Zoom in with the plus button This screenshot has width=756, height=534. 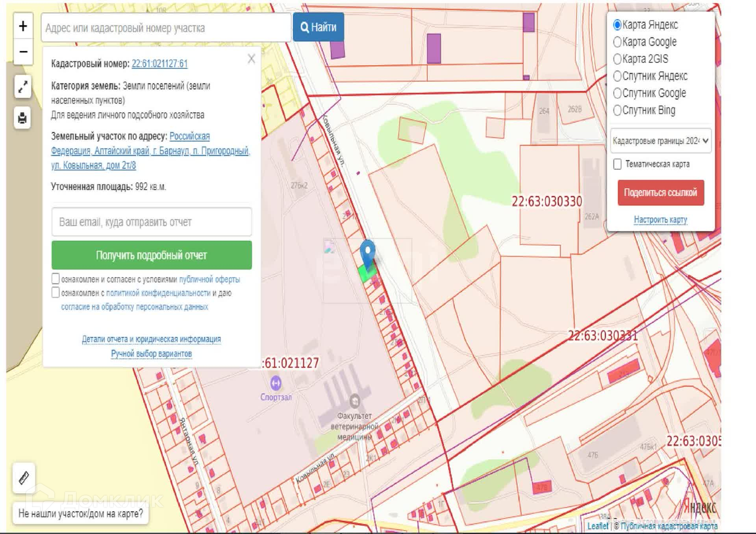pos(23,26)
